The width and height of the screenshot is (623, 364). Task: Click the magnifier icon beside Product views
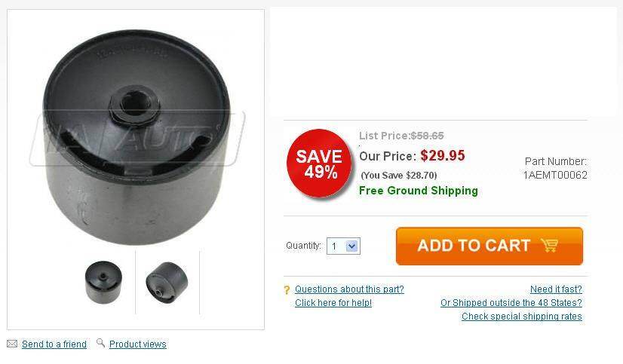pos(100,343)
